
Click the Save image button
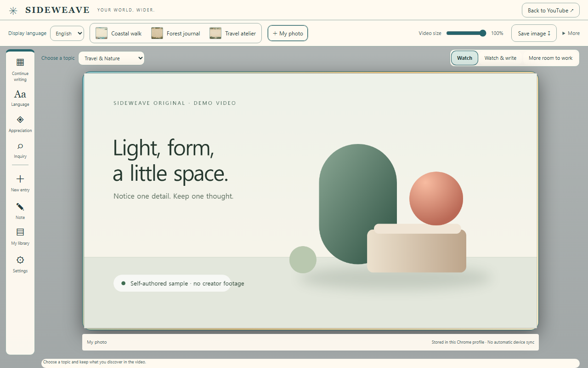(x=534, y=33)
